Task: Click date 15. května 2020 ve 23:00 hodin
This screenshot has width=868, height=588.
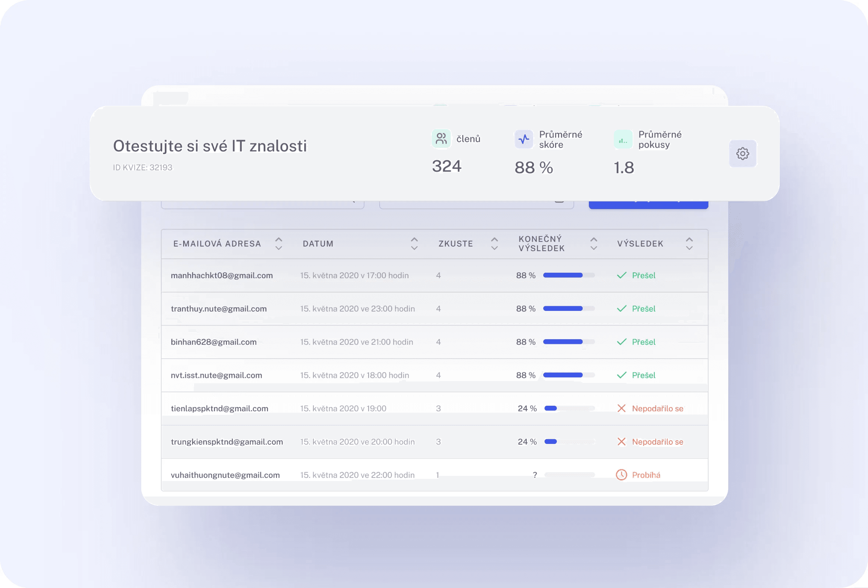Action: point(357,309)
